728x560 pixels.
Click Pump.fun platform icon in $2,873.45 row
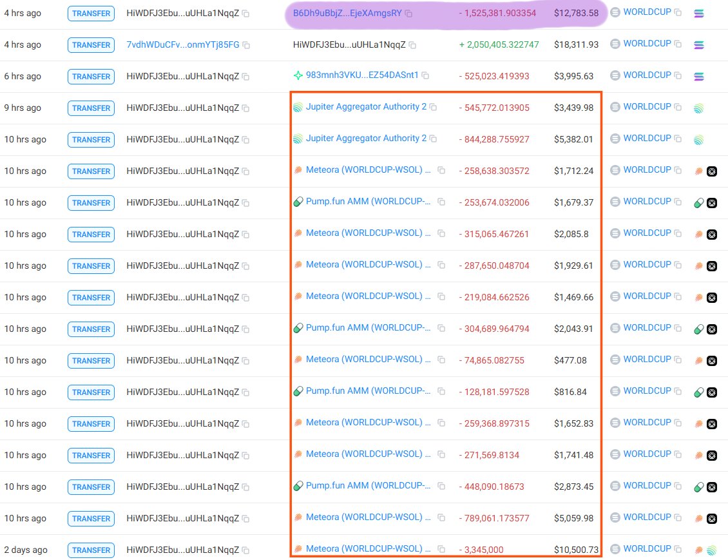coord(698,487)
